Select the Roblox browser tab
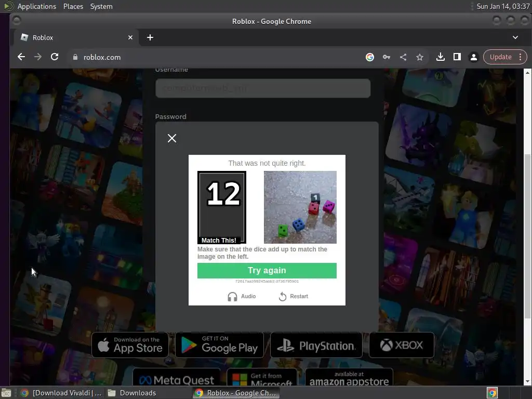532x399 pixels. pos(76,37)
